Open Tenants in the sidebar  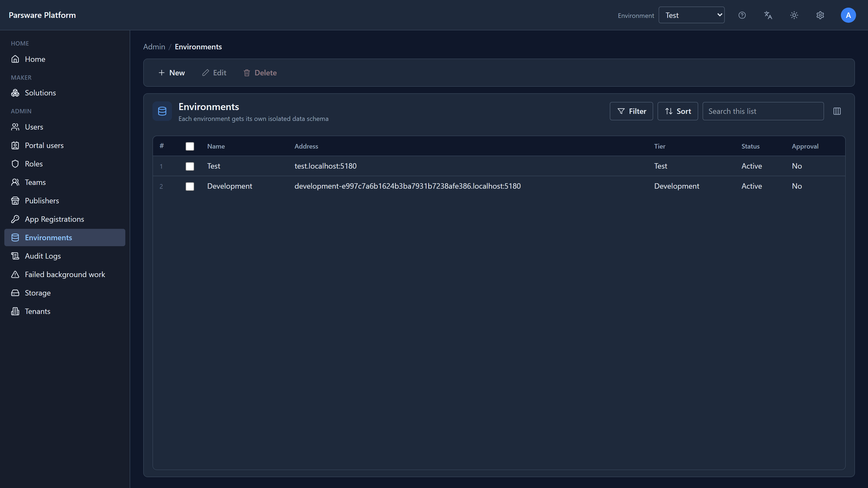click(65, 311)
